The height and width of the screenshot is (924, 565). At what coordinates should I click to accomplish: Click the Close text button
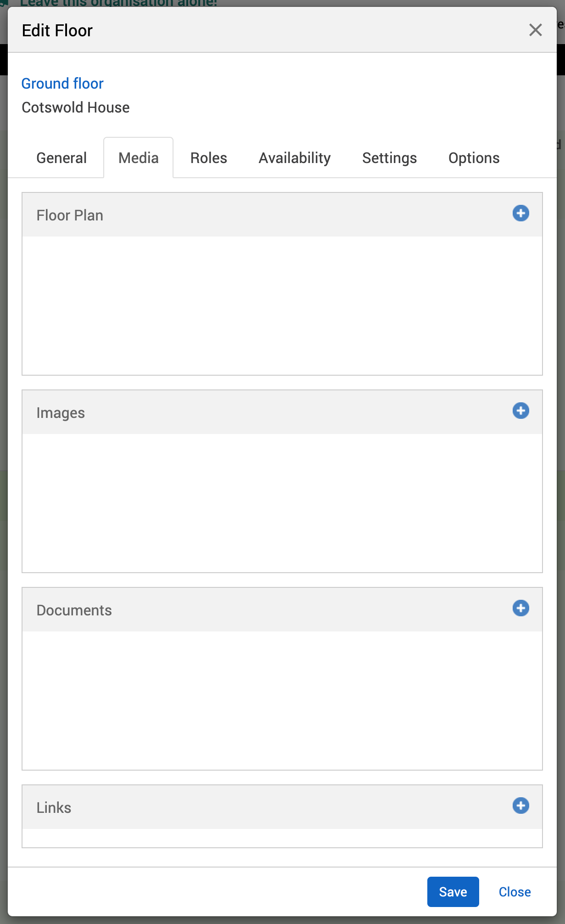pos(515,892)
